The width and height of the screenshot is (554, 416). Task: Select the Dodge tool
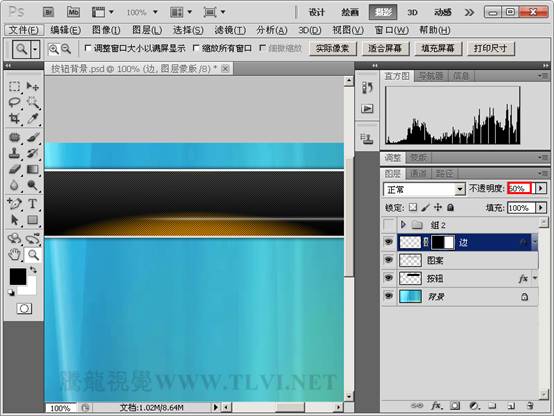coord(33,185)
